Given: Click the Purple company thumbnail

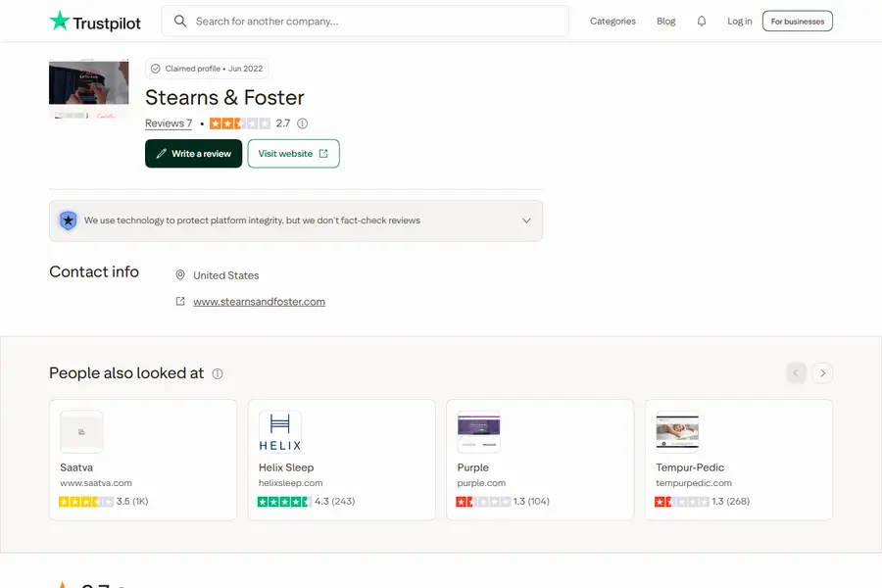Looking at the screenshot, I should (478, 432).
